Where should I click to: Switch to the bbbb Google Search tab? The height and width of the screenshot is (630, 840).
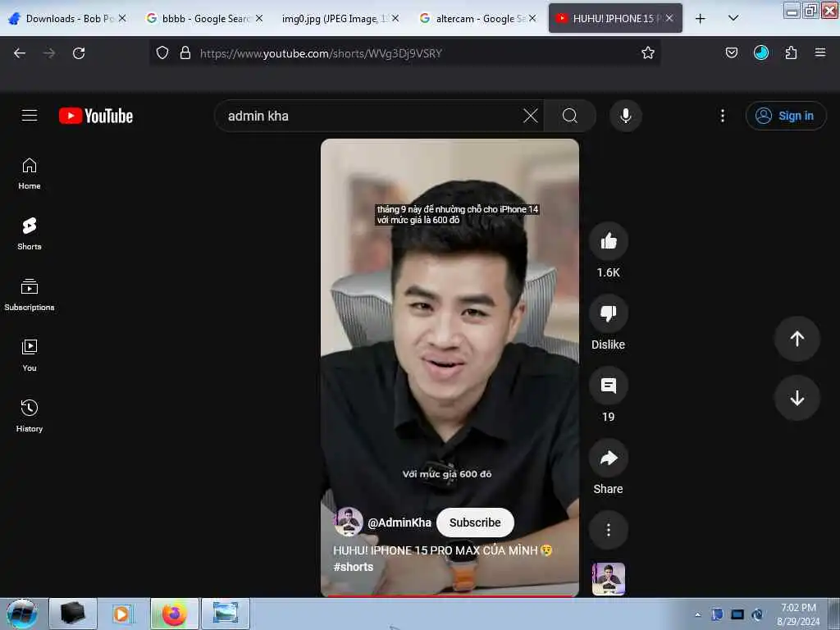204,18
